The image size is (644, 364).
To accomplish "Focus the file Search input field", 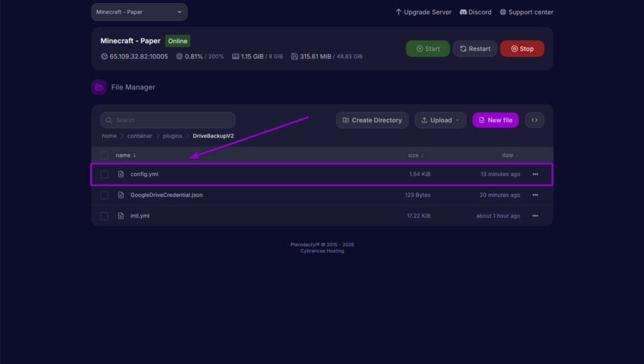I will tap(168, 120).
